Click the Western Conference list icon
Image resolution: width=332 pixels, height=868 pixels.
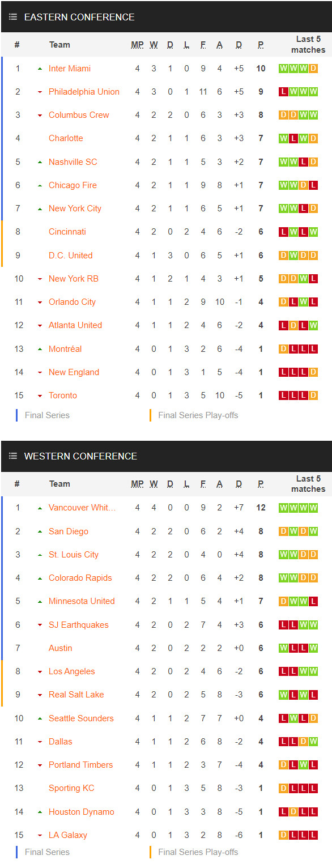point(13,456)
